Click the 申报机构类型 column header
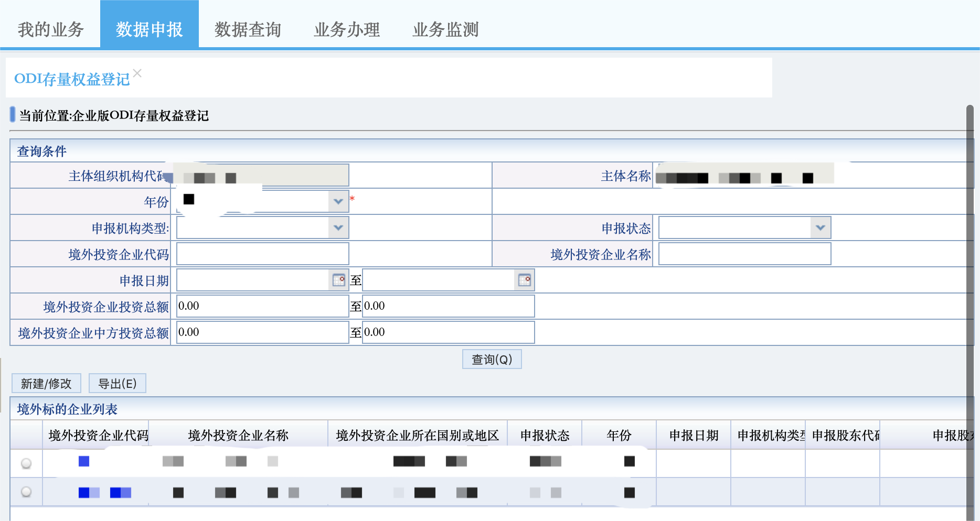Screen dimensions: 980x521 (768, 435)
